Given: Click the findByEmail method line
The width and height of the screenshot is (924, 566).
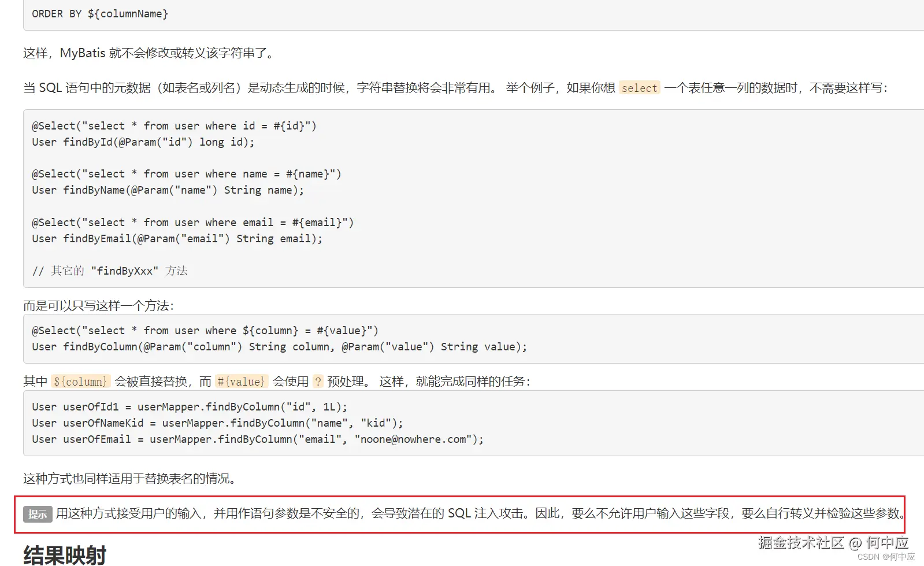Looking at the screenshot, I should click(177, 239).
